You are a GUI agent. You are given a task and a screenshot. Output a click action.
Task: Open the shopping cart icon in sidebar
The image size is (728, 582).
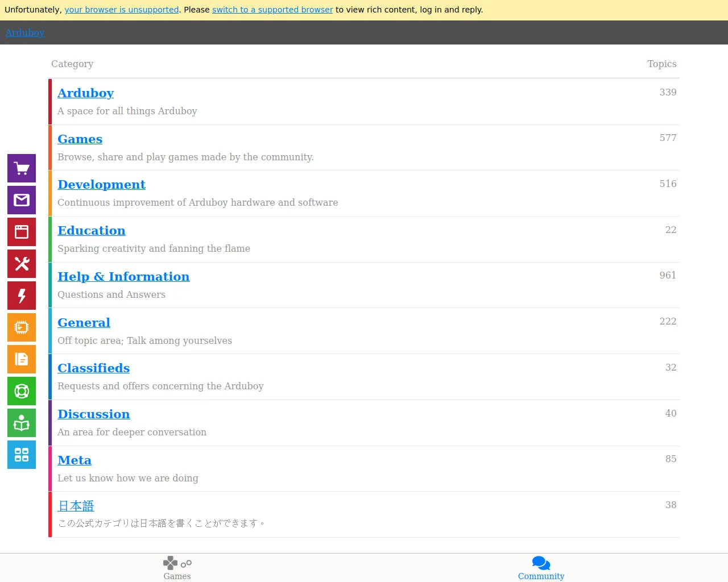[x=21, y=168]
